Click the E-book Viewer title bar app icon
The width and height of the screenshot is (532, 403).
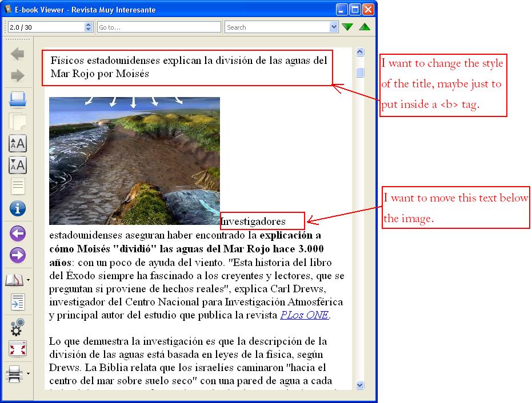8,9
